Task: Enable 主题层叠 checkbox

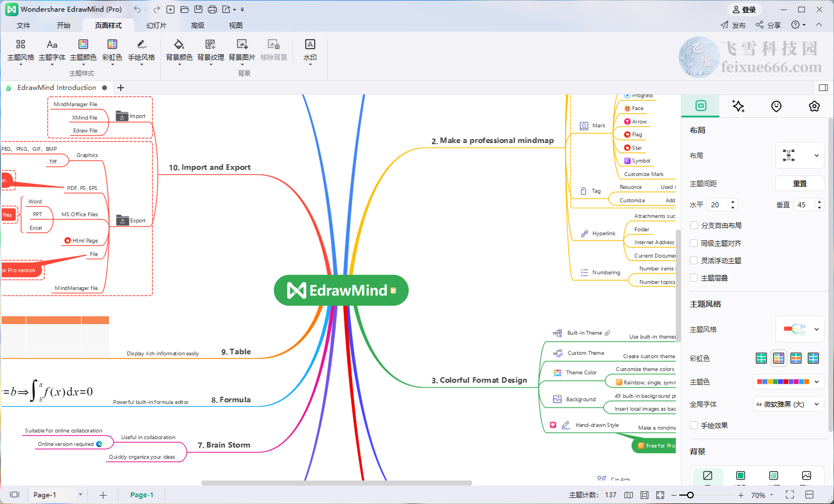Action: [x=694, y=278]
